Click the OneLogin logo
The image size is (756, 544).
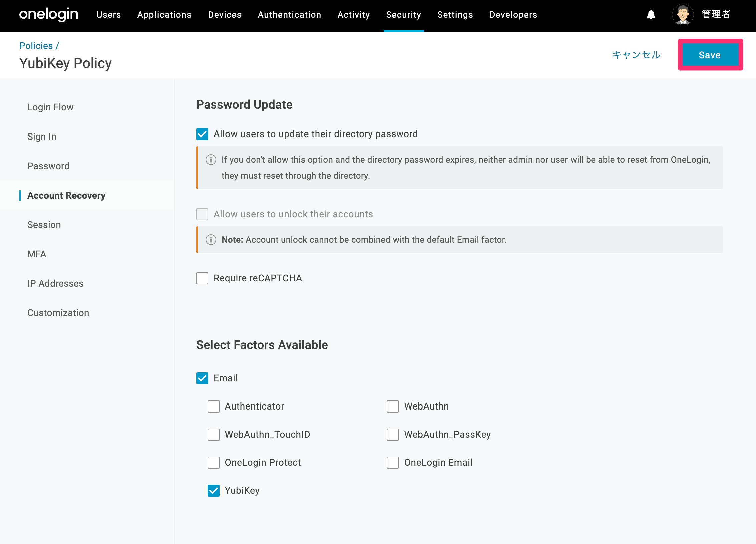click(x=49, y=15)
